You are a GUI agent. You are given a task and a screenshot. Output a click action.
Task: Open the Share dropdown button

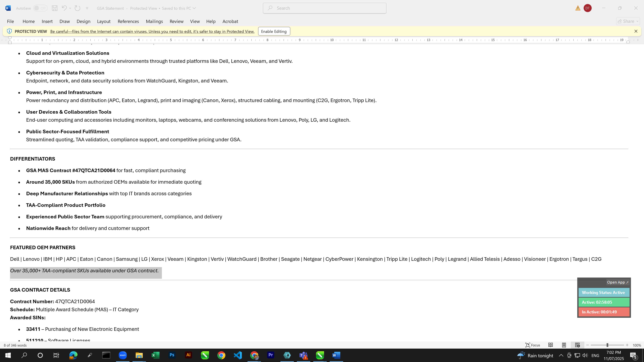pos(628,21)
